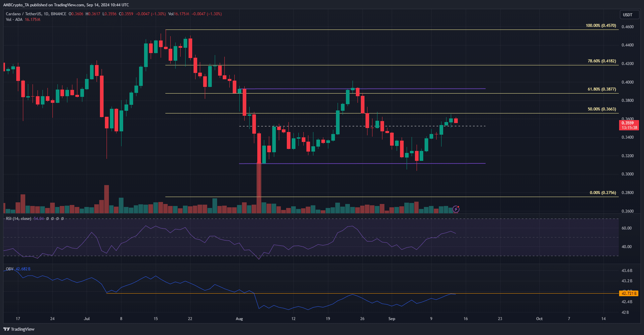This screenshot has width=644, height=335.
Task: Click the lower purple range support line
Action: pos(362,164)
